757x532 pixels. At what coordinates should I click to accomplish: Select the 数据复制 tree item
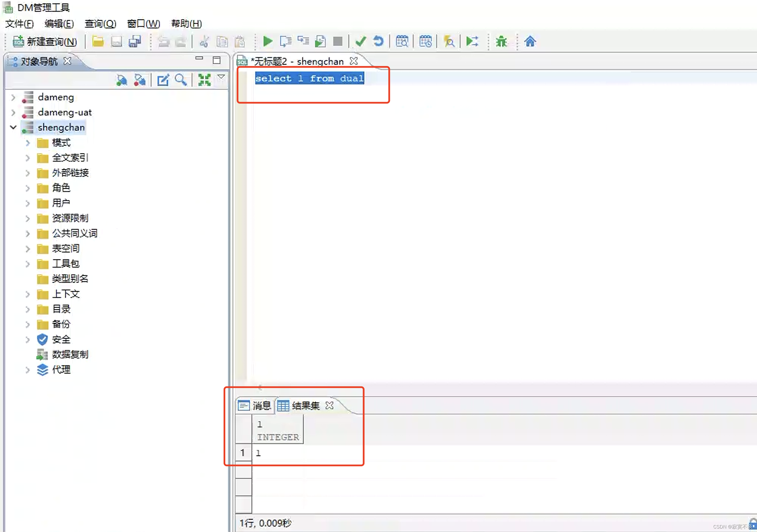[70, 354]
